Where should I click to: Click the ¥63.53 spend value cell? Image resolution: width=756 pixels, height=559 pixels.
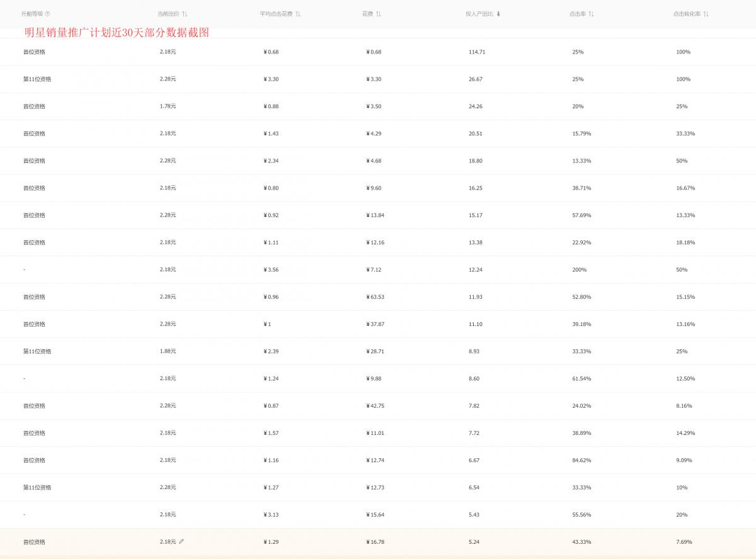pos(375,296)
